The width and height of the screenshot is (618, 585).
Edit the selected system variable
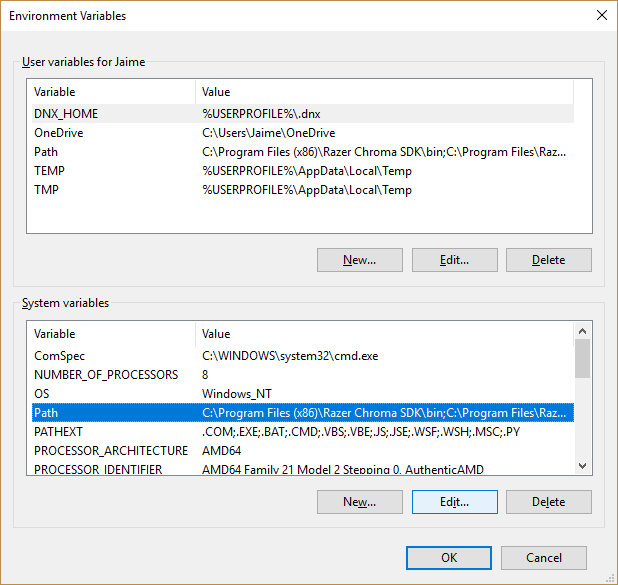point(454,502)
